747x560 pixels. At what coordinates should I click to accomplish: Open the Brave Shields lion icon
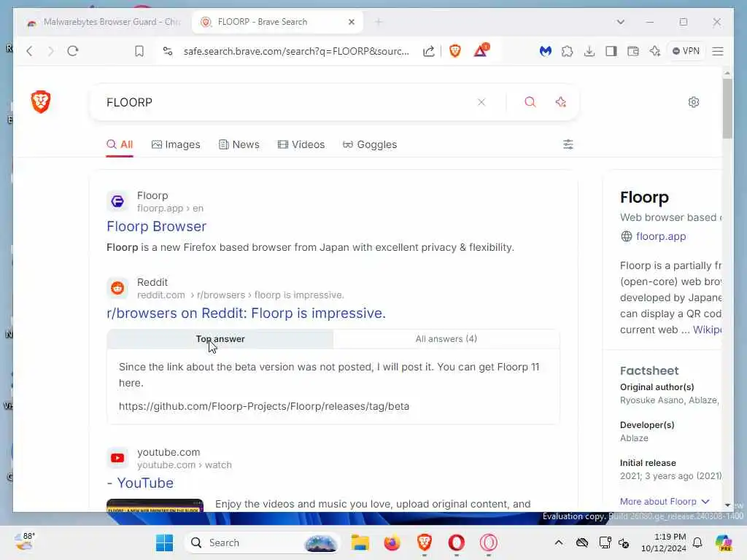point(455,51)
